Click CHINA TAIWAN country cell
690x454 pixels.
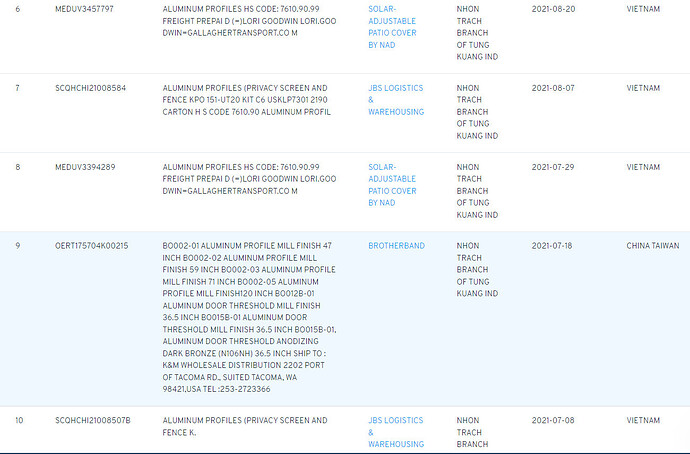[x=653, y=246]
